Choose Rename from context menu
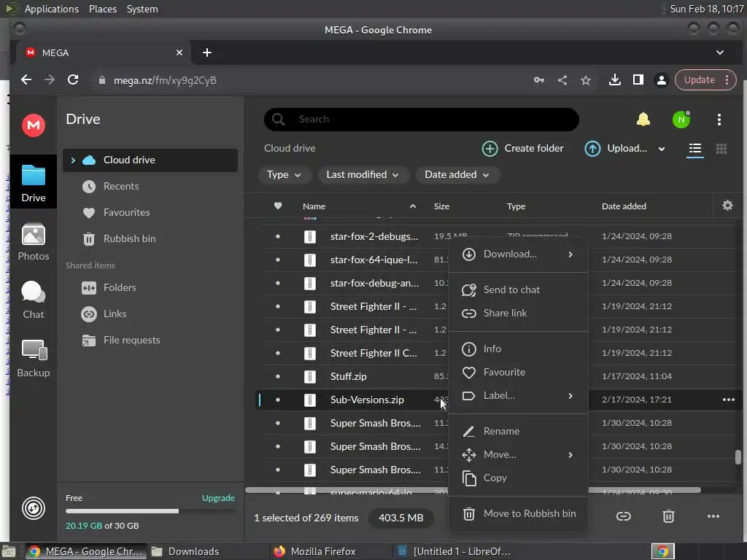747x560 pixels. (518, 431)
